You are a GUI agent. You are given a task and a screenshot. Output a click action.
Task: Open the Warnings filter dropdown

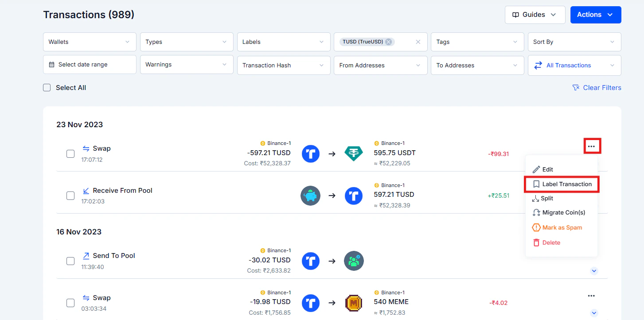[x=187, y=65]
